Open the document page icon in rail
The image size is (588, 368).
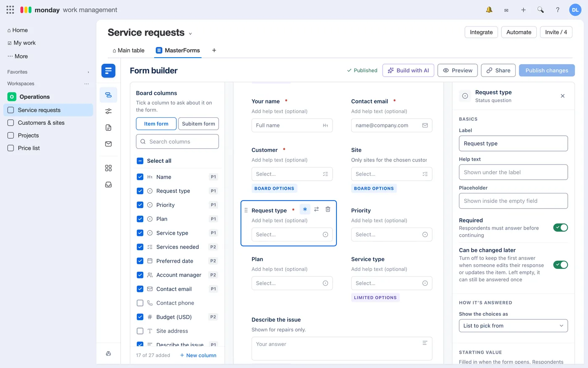pos(108,127)
